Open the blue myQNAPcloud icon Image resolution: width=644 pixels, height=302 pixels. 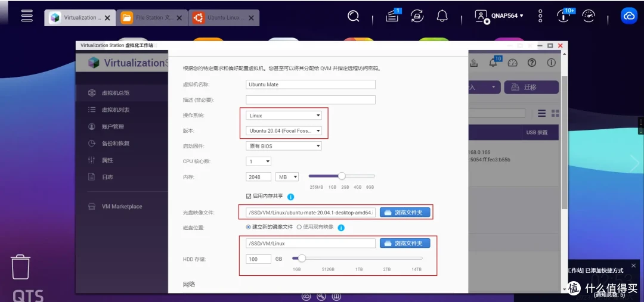(x=629, y=16)
